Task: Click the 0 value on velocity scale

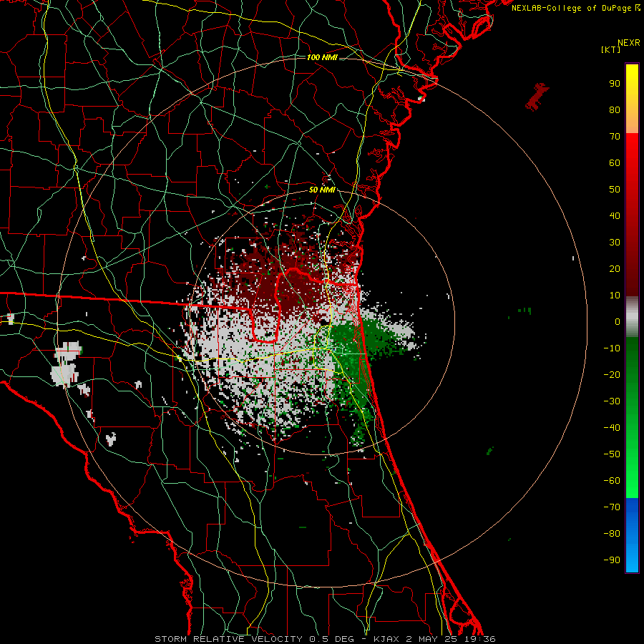Action: click(x=618, y=321)
